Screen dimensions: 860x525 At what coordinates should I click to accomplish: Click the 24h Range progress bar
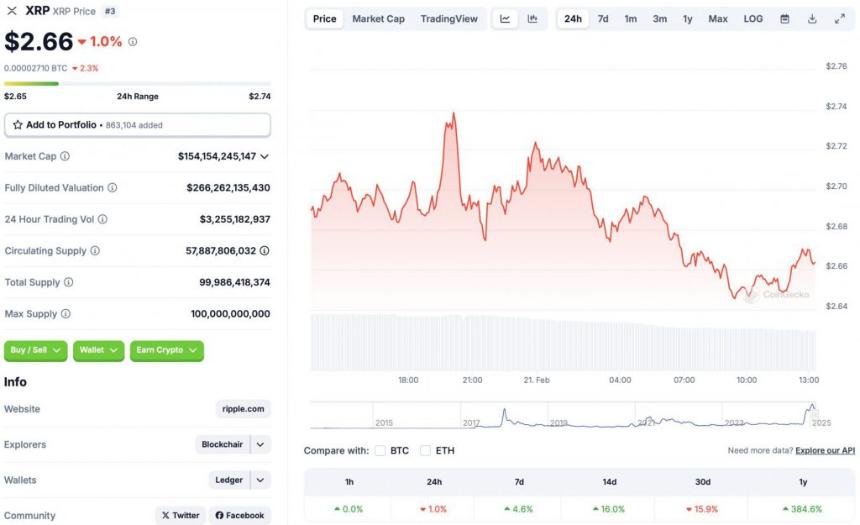pyautogui.click(x=137, y=84)
